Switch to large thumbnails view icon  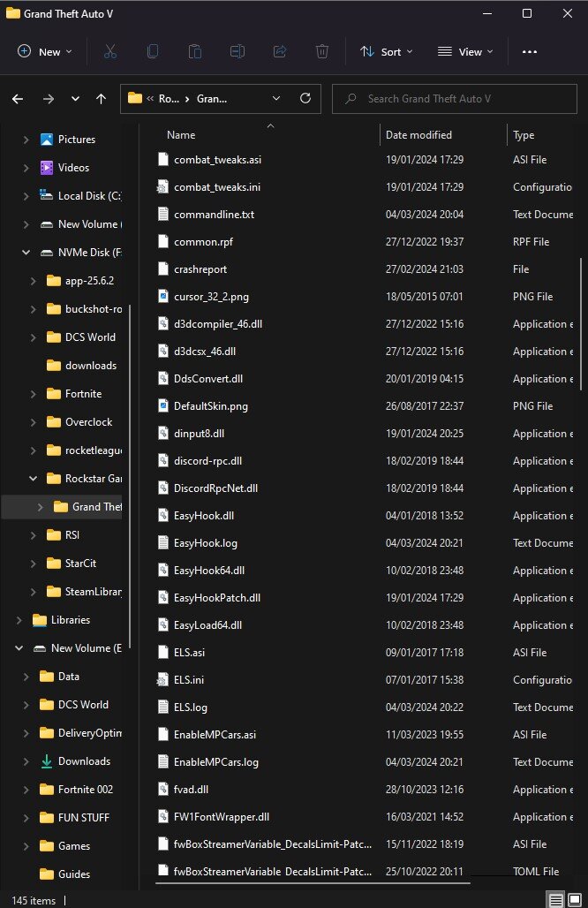(x=575, y=900)
